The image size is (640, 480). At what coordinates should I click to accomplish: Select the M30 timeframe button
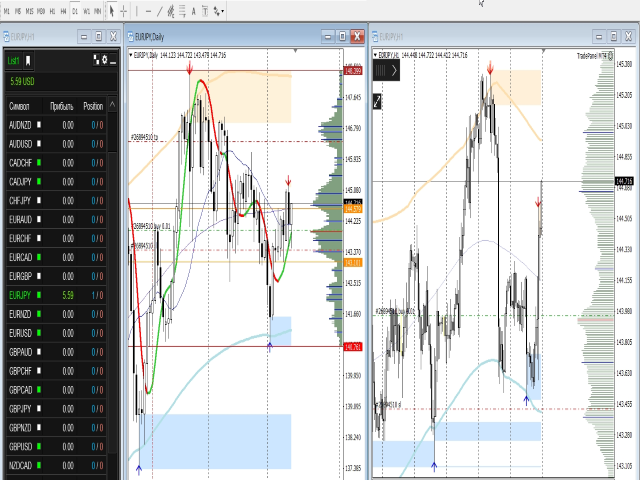pyautogui.click(x=41, y=11)
